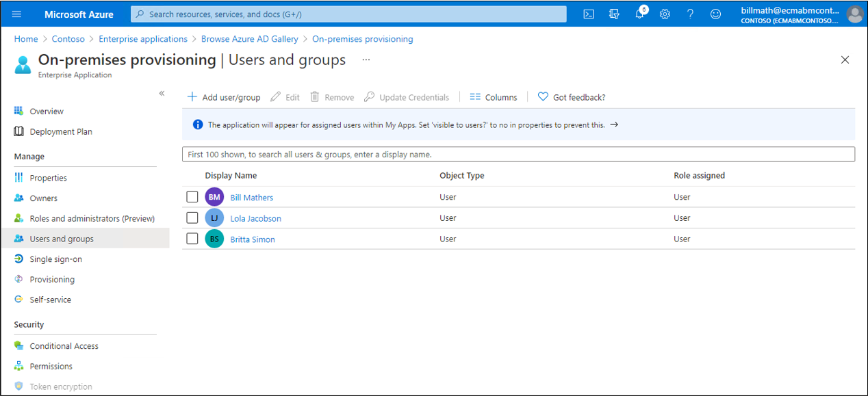Click the Provisioning icon

click(x=19, y=279)
